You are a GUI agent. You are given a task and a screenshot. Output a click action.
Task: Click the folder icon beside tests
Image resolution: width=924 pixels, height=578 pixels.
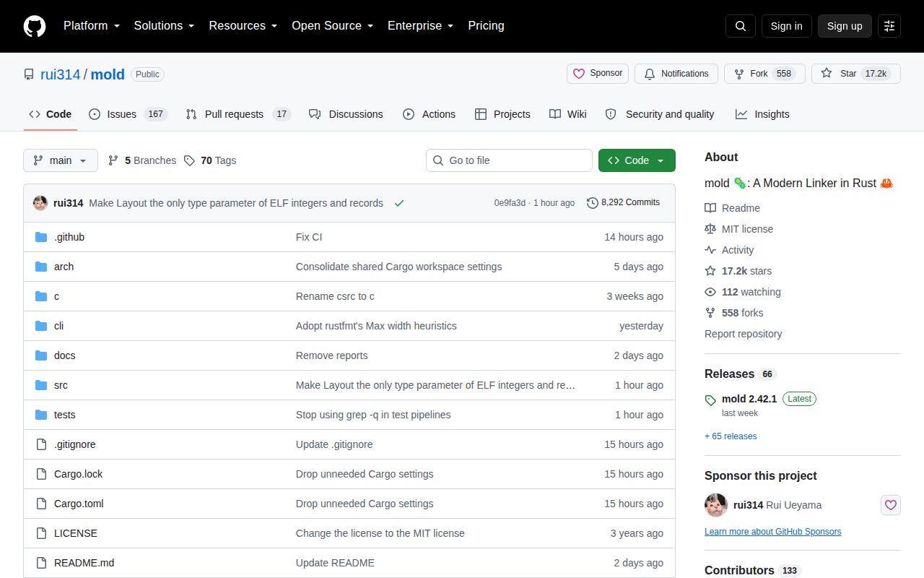[x=41, y=415]
